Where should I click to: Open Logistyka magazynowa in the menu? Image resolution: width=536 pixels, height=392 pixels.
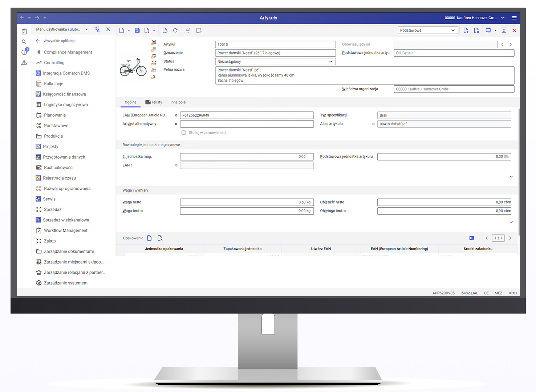(x=66, y=105)
